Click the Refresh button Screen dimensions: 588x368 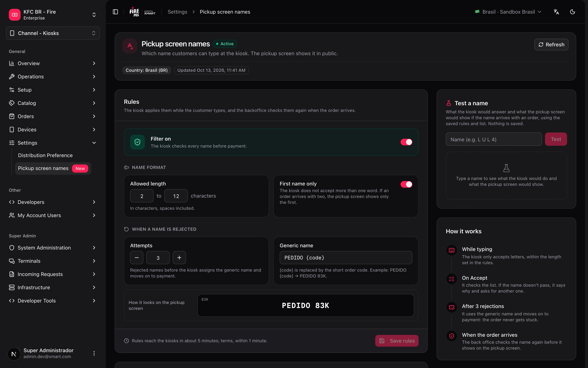point(551,45)
